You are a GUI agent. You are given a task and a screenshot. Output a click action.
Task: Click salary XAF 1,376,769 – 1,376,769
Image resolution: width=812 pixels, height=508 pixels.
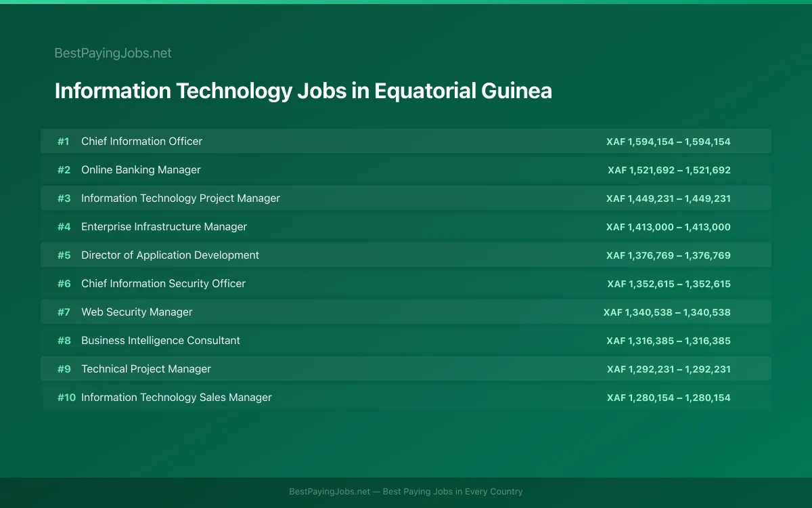[669, 255]
